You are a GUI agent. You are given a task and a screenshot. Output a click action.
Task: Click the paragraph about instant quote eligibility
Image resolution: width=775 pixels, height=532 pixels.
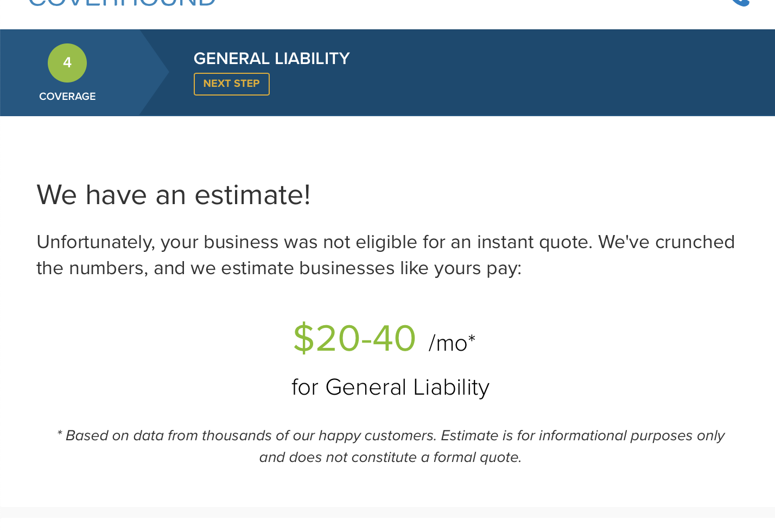pyautogui.click(x=385, y=255)
